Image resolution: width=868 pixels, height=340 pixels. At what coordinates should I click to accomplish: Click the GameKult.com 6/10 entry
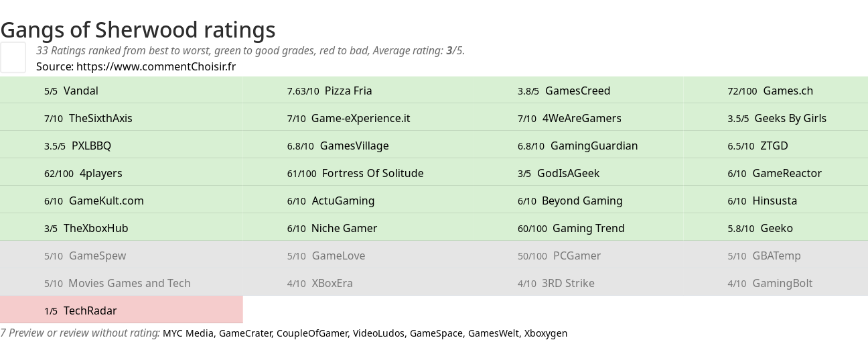pos(121,201)
